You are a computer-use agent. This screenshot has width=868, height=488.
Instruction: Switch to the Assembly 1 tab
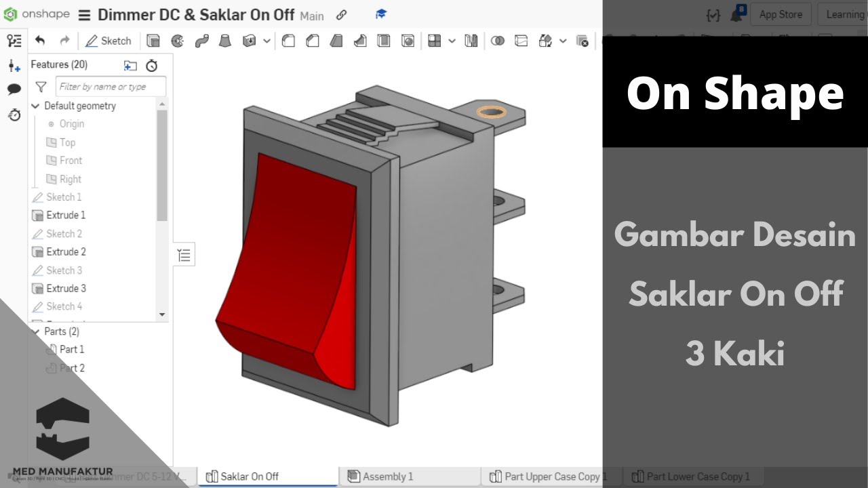coord(410,476)
